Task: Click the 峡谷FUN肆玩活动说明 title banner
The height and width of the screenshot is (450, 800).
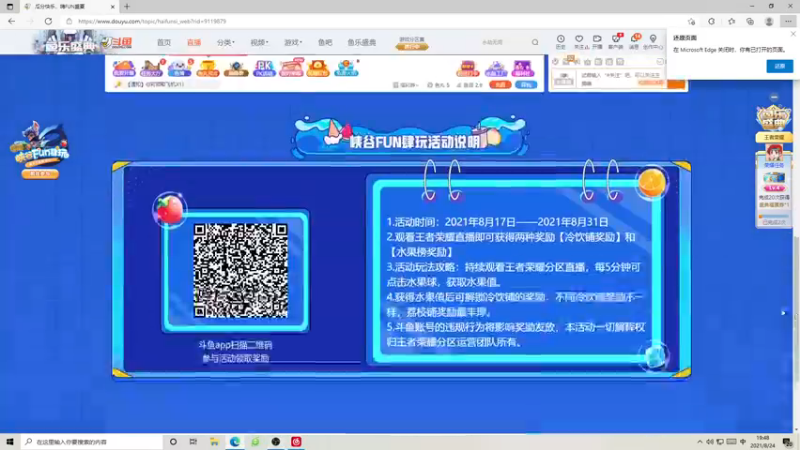Action: [411, 139]
